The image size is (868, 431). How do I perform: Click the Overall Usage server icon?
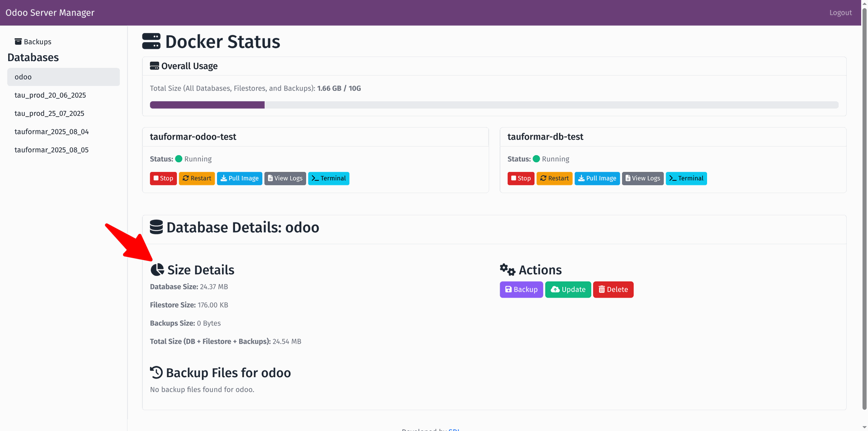154,66
